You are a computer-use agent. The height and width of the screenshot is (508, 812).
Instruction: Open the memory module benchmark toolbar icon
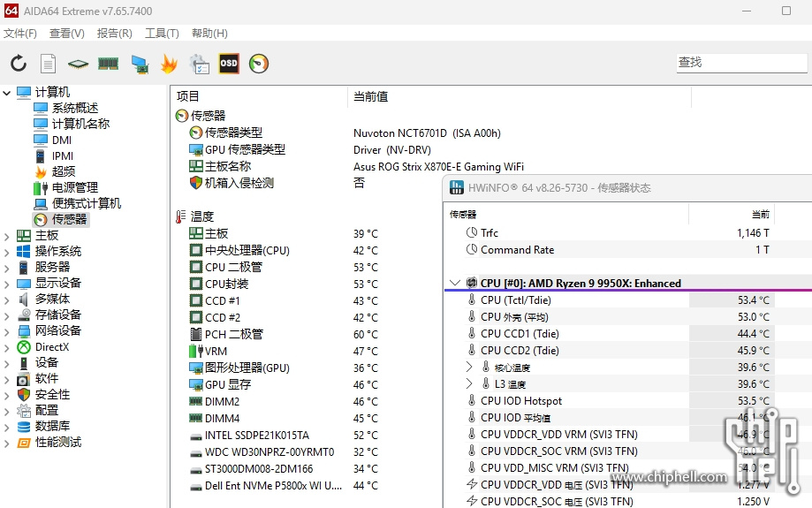pos(108,64)
